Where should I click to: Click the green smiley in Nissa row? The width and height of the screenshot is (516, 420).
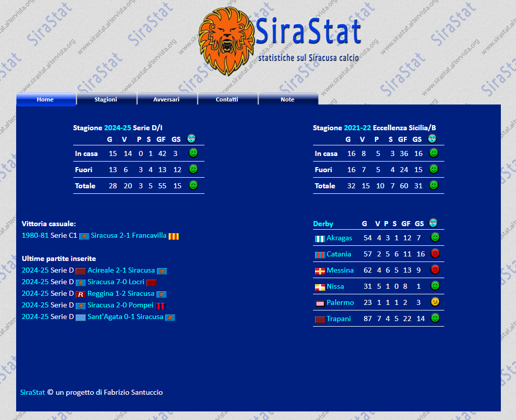435,285
